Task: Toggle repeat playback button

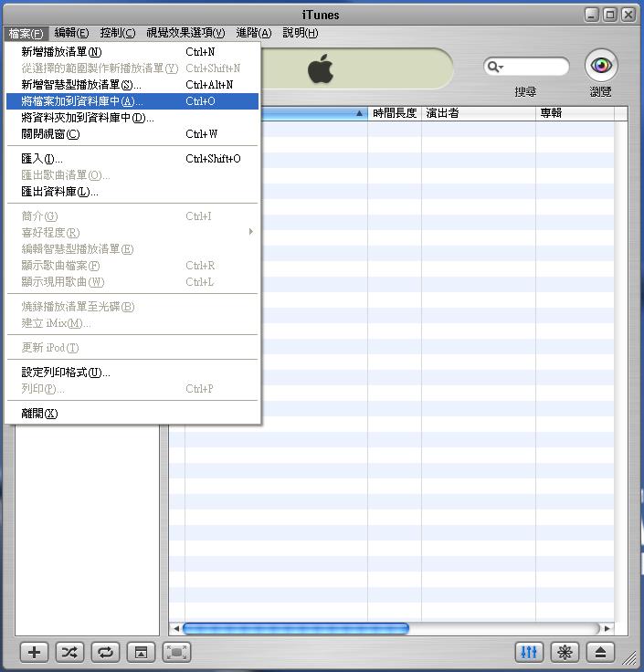Action: pyautogui.click(x=105, y=652)
